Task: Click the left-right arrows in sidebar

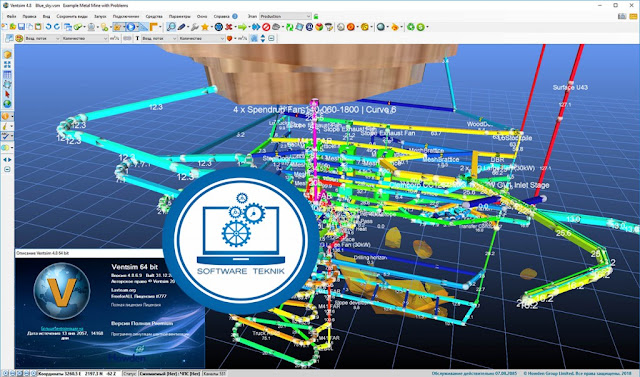Action: coord(7,160)
